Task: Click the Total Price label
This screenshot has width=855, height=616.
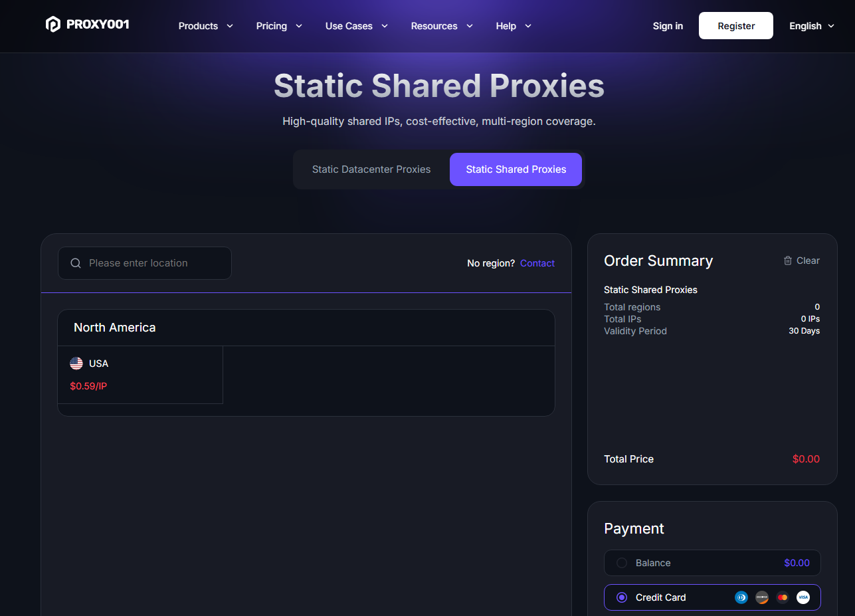Action: (x=628, y=459)
